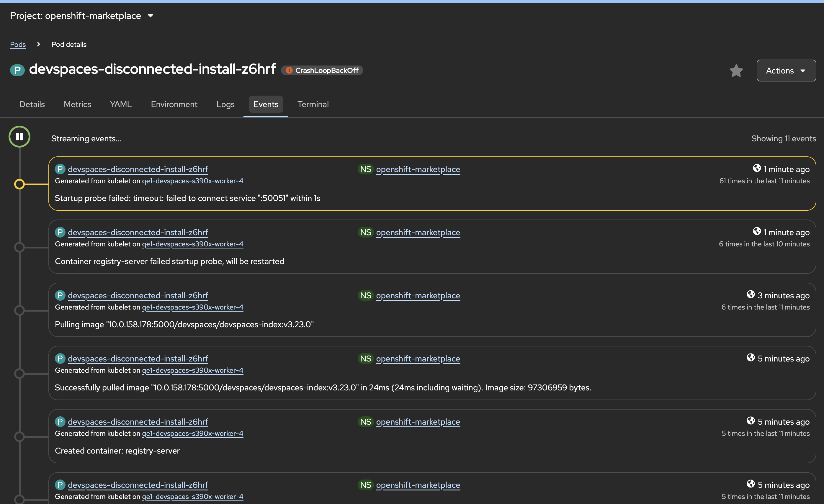Open openshift-marketplace namespace link in second event
The width and height of the screenshot is (824, 504).
(418, 233)
